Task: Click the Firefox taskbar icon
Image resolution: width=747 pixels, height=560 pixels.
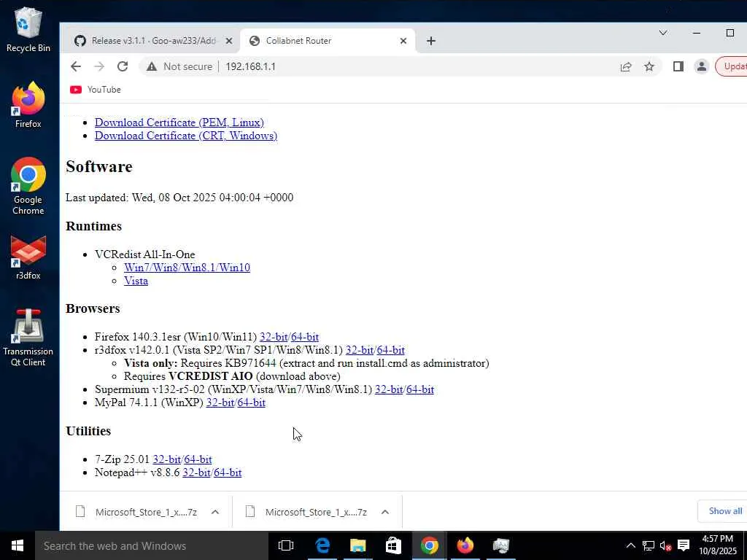Action: click(465, 545)
